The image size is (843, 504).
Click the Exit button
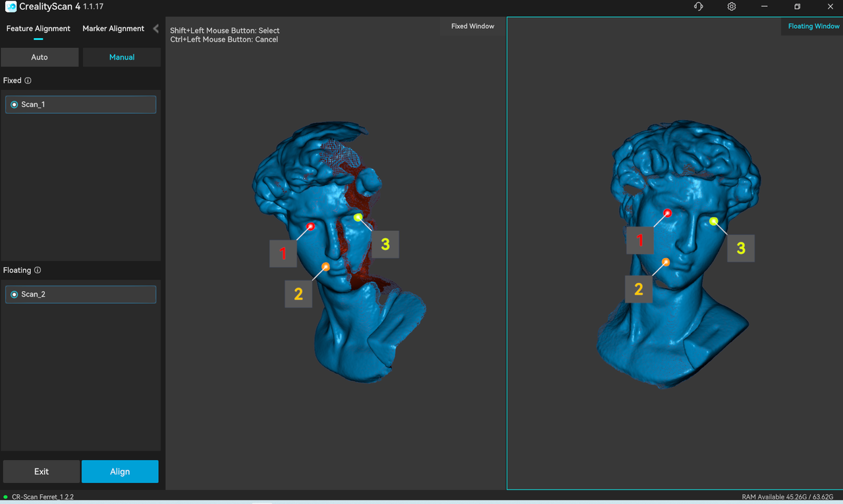pyautogui.click(x=41, y=472)
